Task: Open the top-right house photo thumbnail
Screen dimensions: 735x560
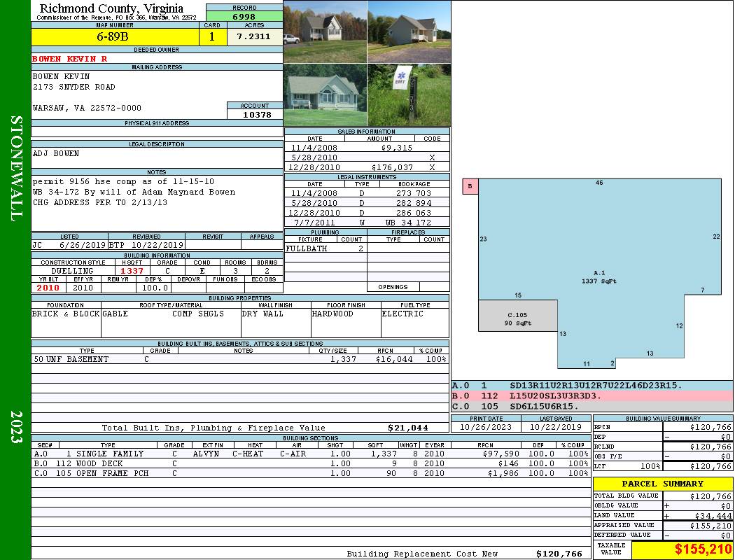Action: 409,31
